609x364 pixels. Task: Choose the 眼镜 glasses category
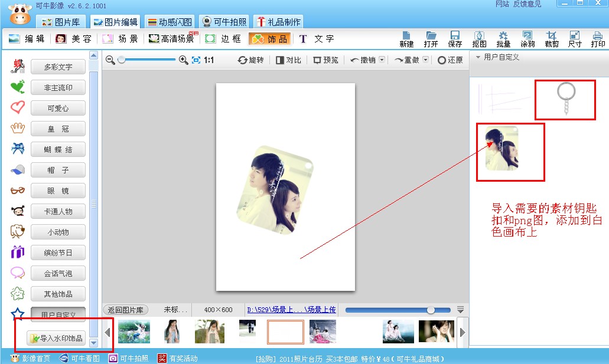(x=58, y=191)
